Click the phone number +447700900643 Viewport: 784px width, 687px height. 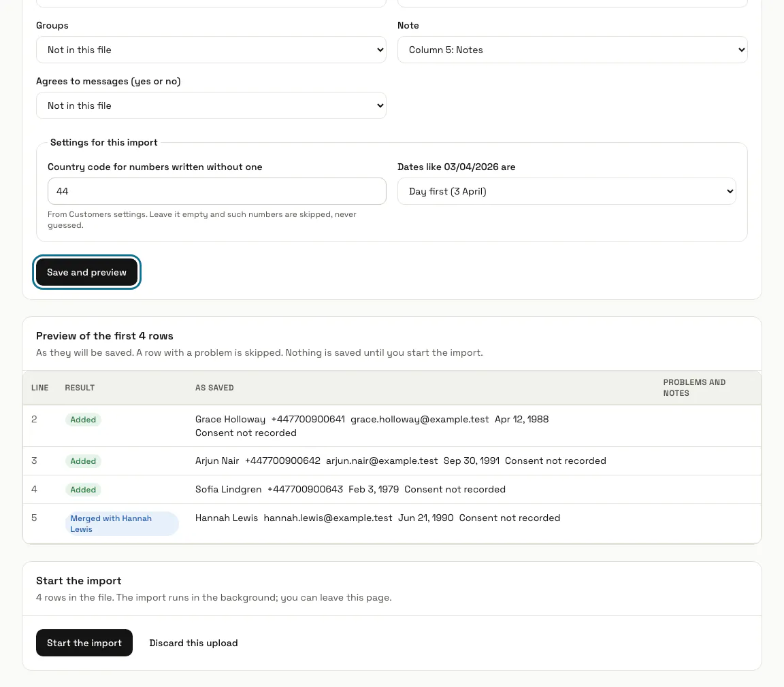pyautogui.click(x=305, y=489)
